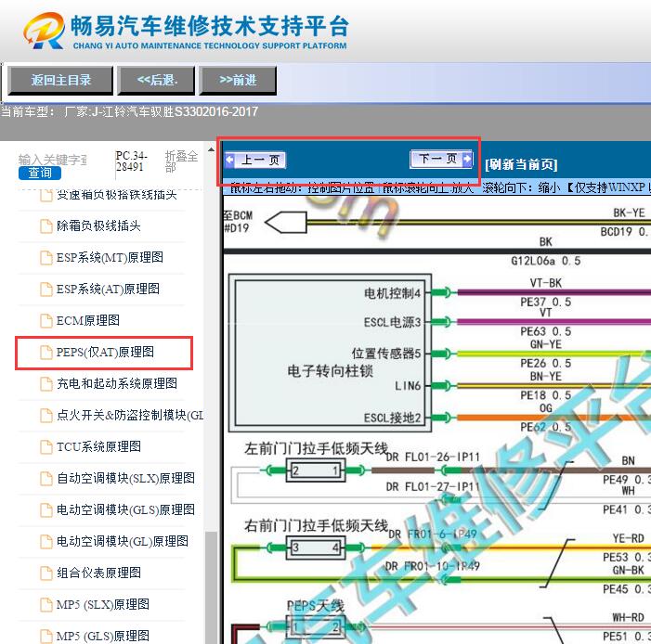The width and height of the screenshot is (651, 644).
Task: Click the 上一页 previous page button
Action: coord(255,160)
